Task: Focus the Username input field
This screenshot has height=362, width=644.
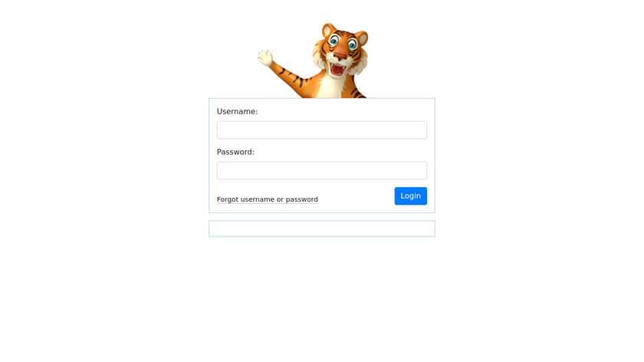Action: coord(321,130)
